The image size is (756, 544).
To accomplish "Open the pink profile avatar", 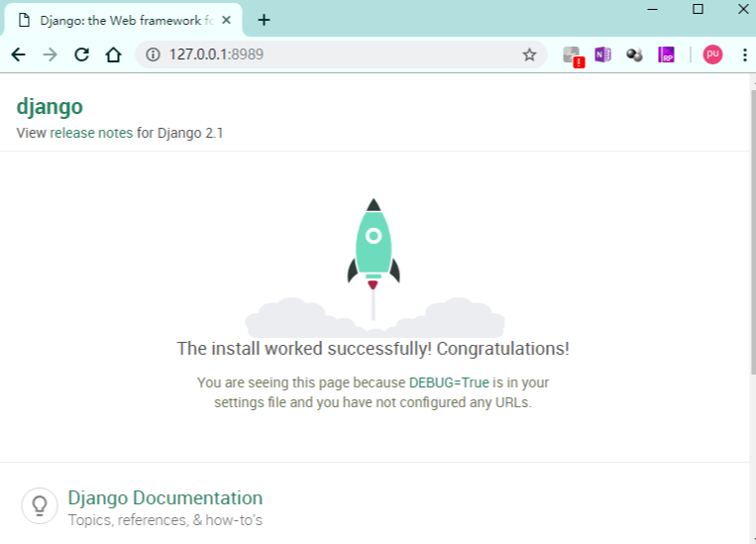I will (712, 54).
